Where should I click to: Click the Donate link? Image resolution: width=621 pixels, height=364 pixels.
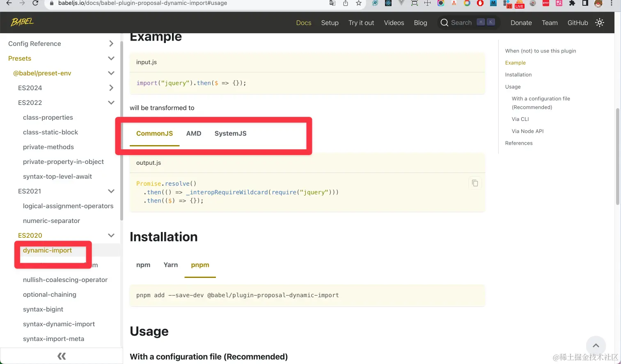(521, 23)
